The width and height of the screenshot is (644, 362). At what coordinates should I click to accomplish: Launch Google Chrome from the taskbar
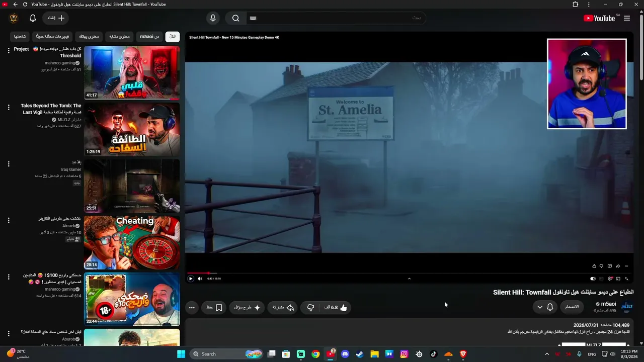(x=315, y=354)
